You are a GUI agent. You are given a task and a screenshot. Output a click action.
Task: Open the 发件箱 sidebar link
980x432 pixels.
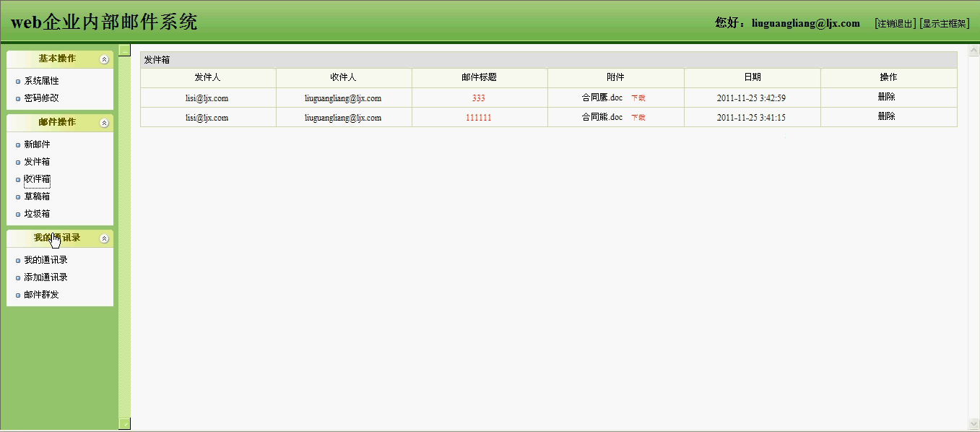(37, 162)
